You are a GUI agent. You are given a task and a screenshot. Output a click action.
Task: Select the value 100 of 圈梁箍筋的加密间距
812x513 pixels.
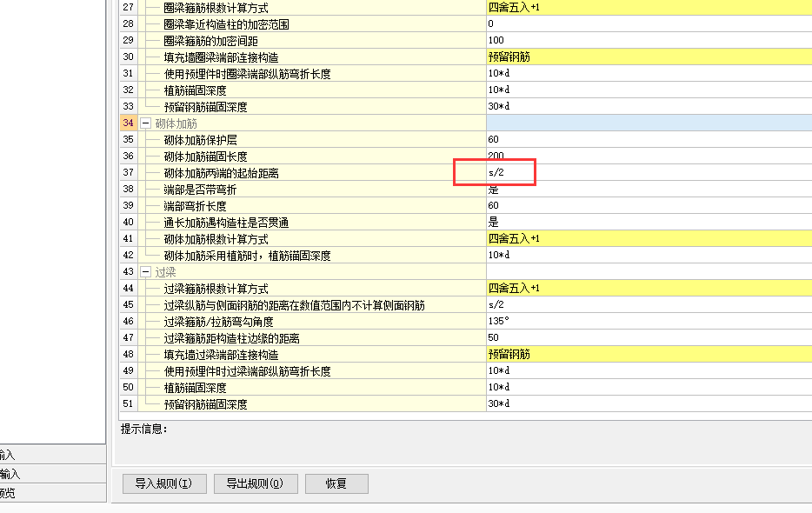tap(496, 40)
